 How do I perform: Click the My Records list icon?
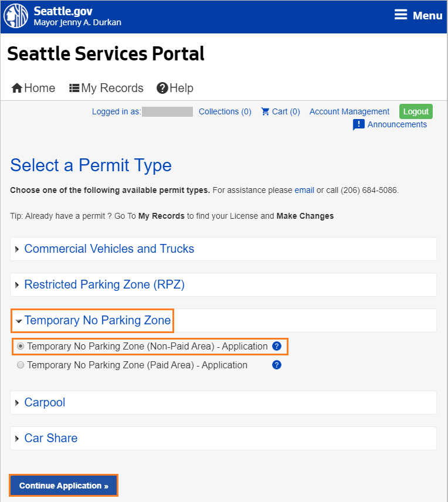[74, 88]
